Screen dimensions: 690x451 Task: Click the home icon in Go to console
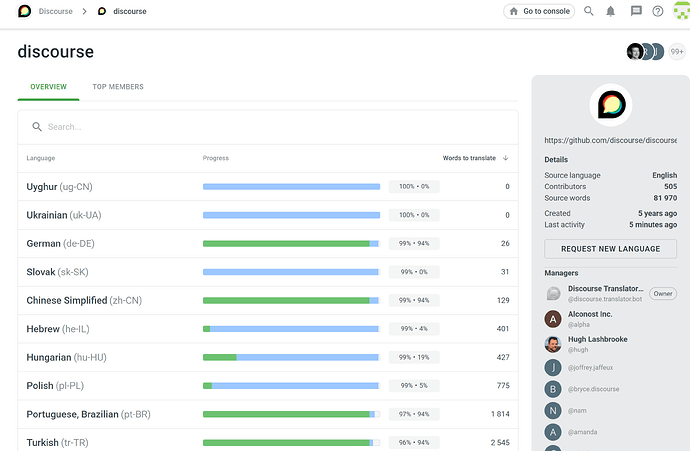tap(514, 11)
